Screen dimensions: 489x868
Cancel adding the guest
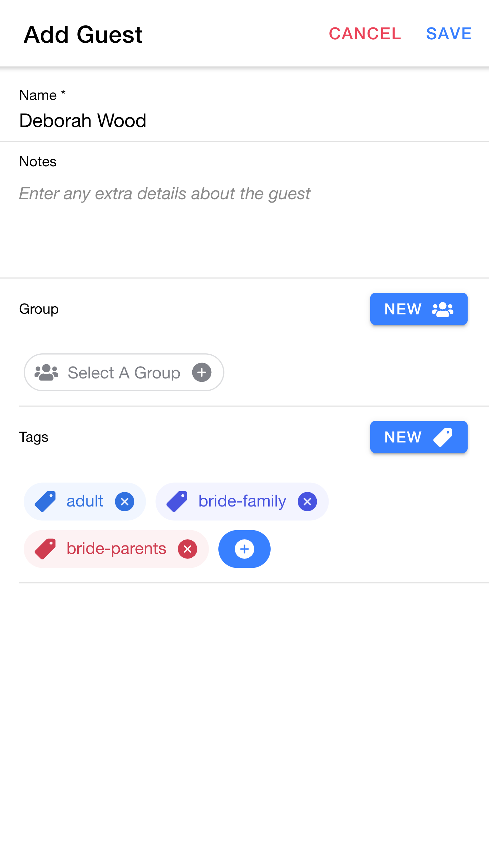pos(365,34)
